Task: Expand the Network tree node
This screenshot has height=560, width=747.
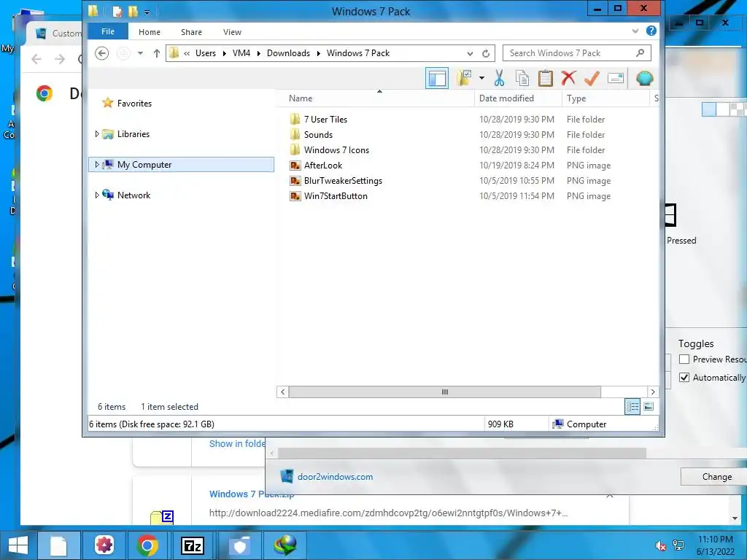Action: pyautogui.click(x=97, y=195)
